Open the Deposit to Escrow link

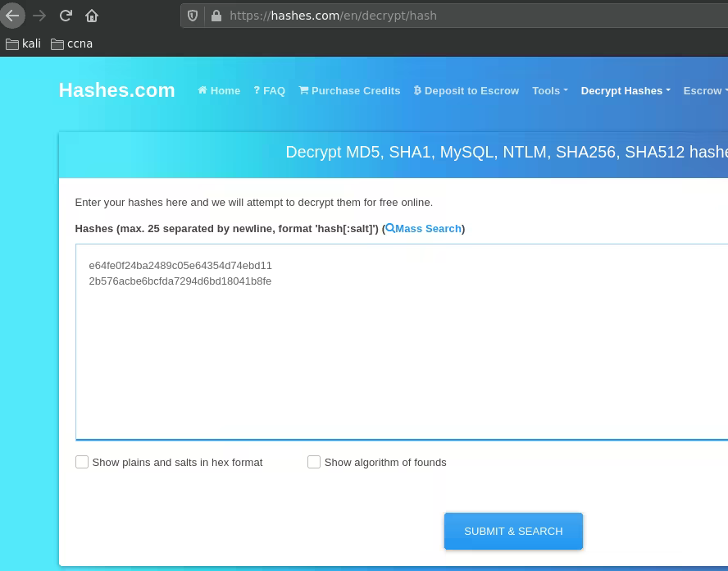tap(466, 90)
